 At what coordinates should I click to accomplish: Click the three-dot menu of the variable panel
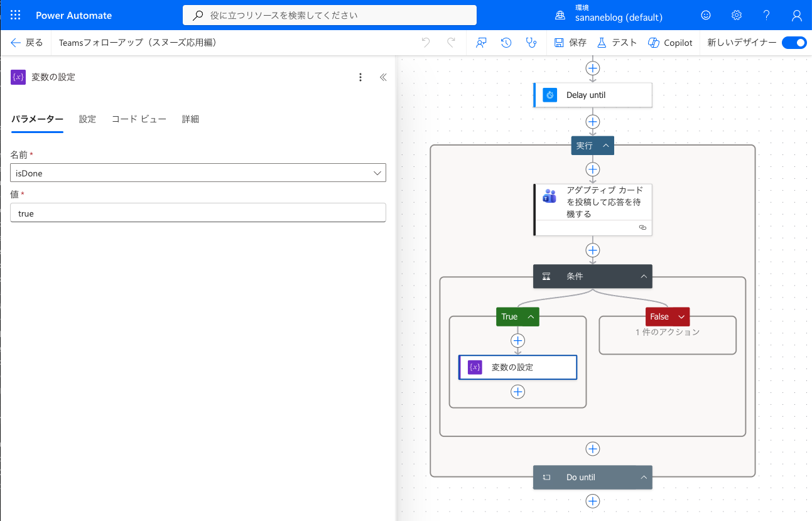[x=360, y=77]
